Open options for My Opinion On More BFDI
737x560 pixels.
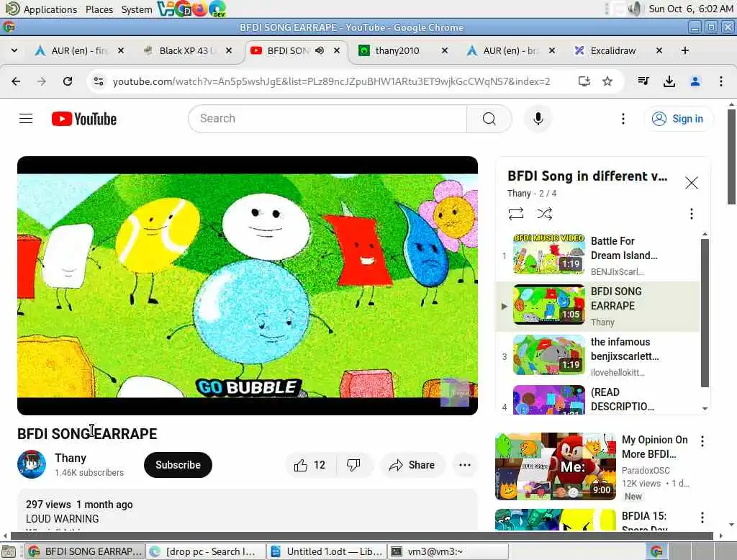(x=702, y=441)
